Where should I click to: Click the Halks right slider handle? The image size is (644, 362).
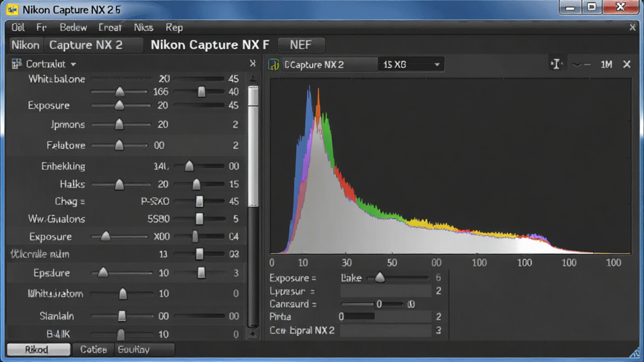click(x=196, y=184)
